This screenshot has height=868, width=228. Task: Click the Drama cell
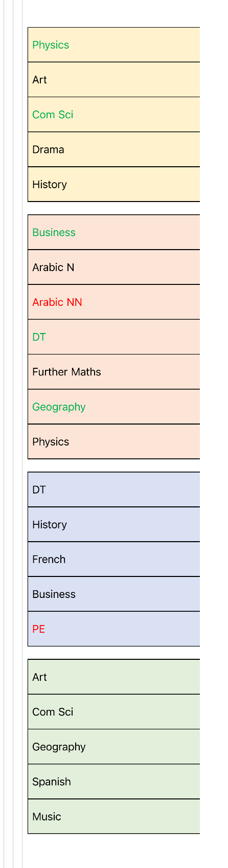pos(113,149)
